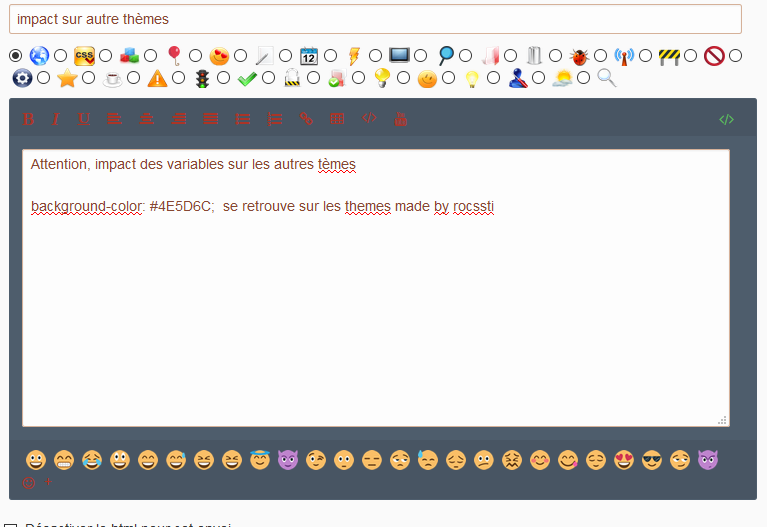Click the red plus under emojis
Image resolution: width=767 pixels, height=527 pixels.
[48, 482]
